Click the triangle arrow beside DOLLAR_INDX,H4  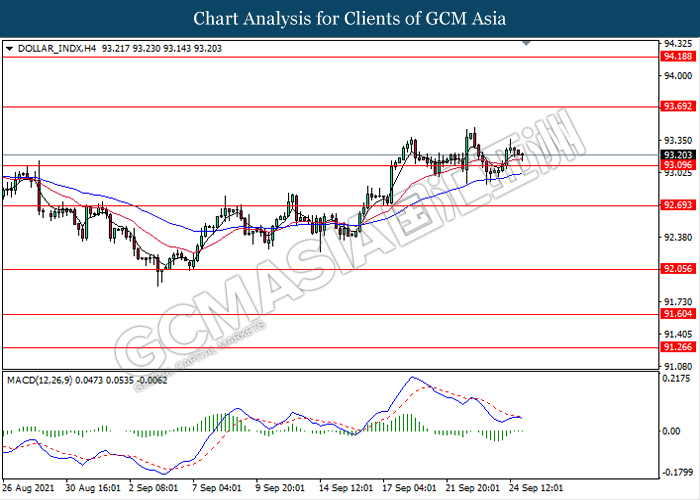[x=10, y=47]
